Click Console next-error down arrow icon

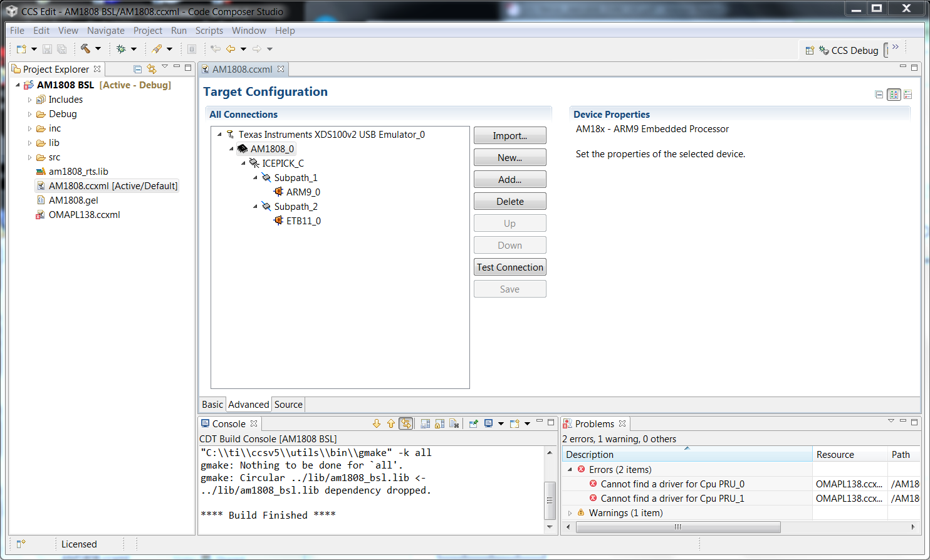point(377,423)
